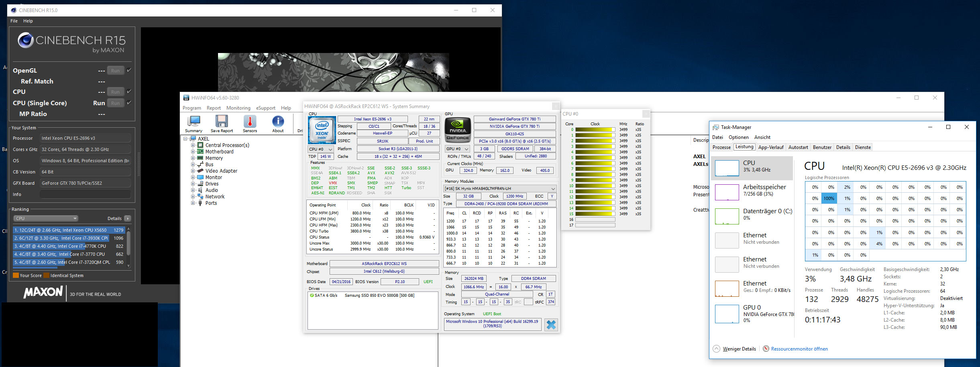Click the About info icon in HWiNFO
The height and width of the screenshot is (367, 980).
[278, 121]
